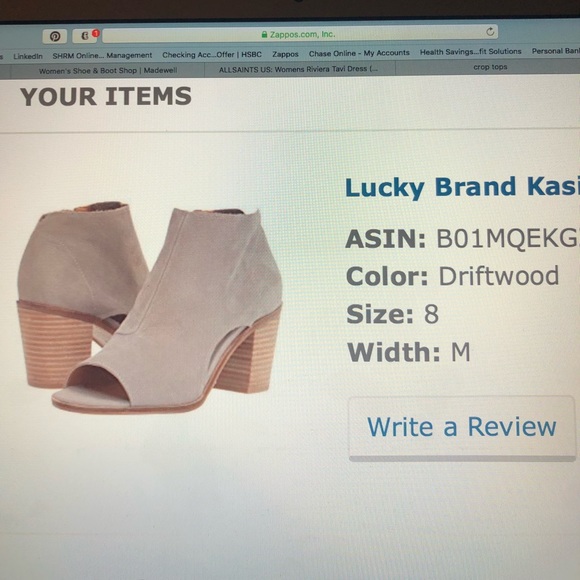Open the Zappos bookmark
This screenshot has width=580, height=580.
[x=285, y=54]
